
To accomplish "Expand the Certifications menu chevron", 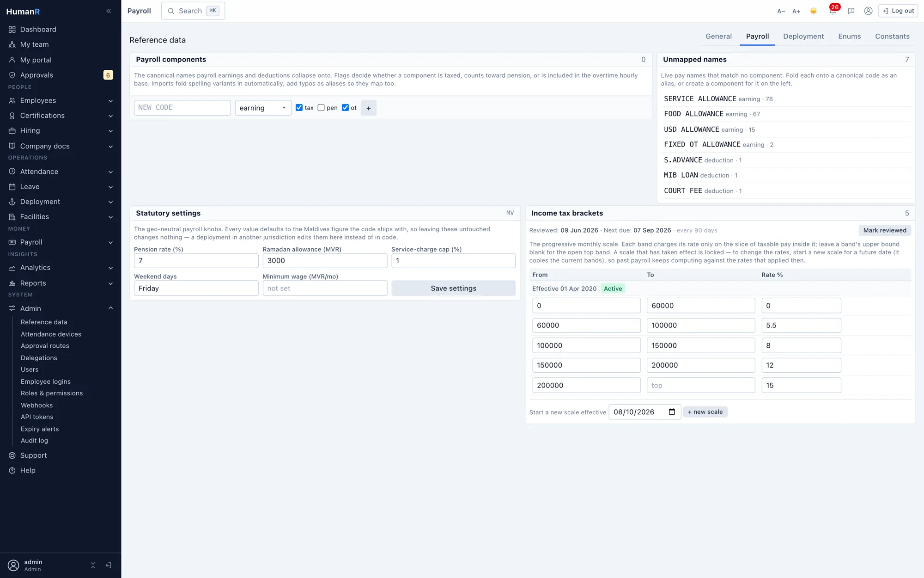I will pos(111,116).
